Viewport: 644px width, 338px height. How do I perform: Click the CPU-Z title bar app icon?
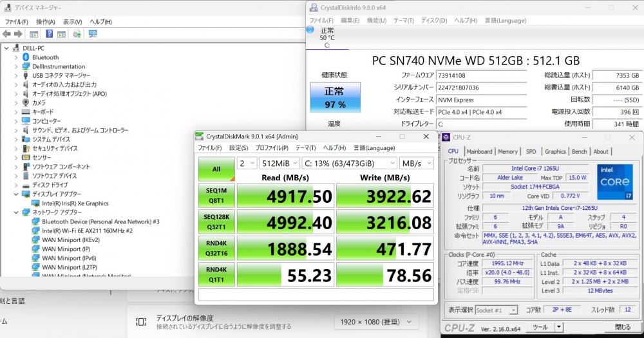click(x=446, y=138)
